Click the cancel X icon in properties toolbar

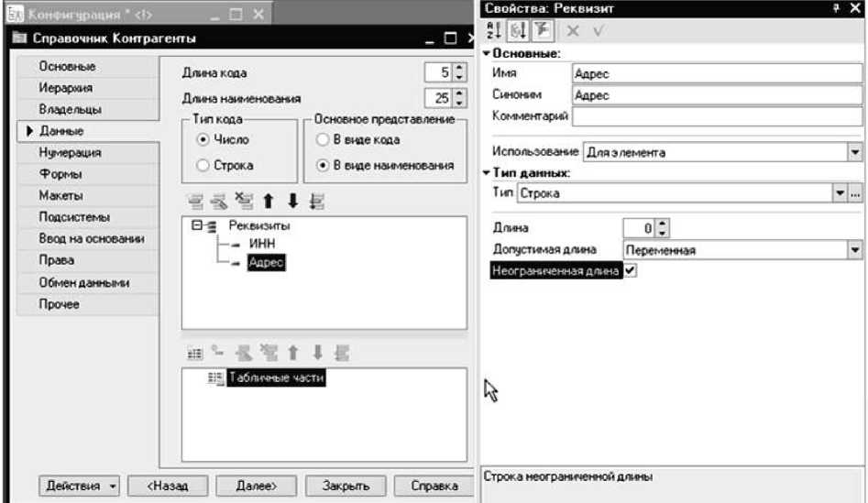point(573,31)
